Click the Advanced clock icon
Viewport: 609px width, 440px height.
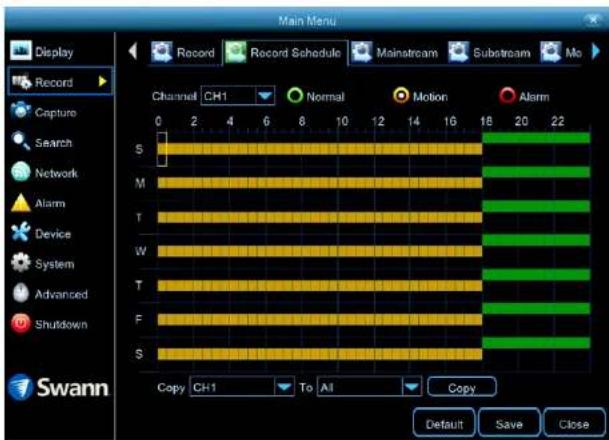[x=21, y=293]
